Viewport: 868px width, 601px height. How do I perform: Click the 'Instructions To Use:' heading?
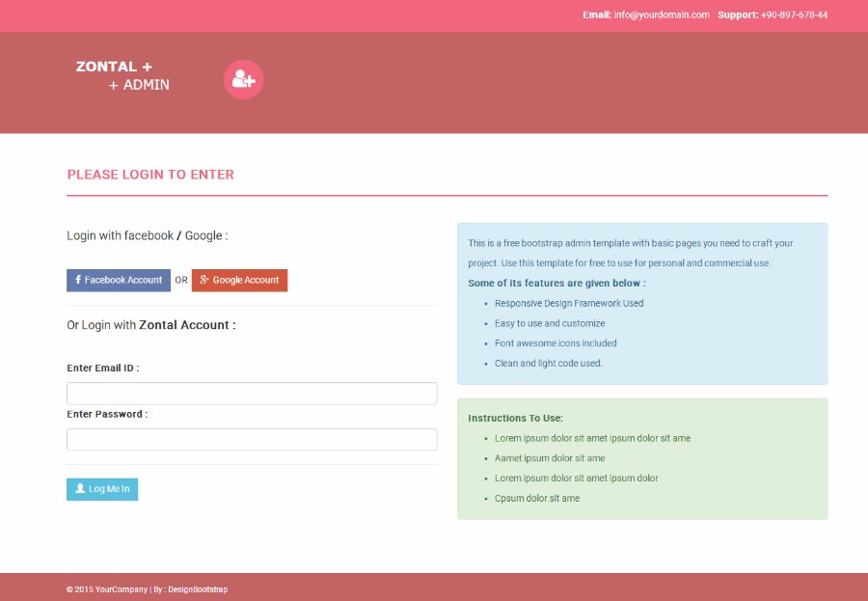(x=515, y=419)
